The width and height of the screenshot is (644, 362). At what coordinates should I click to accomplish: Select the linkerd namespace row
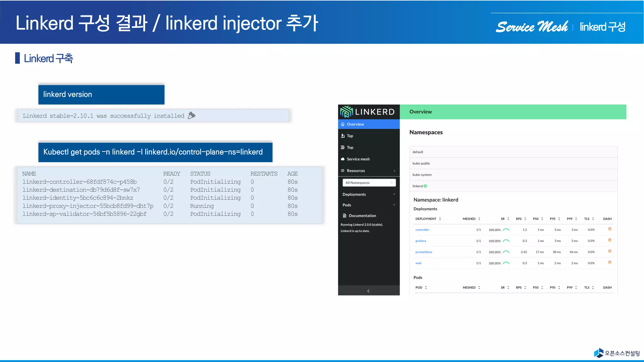tap(513, 186)
